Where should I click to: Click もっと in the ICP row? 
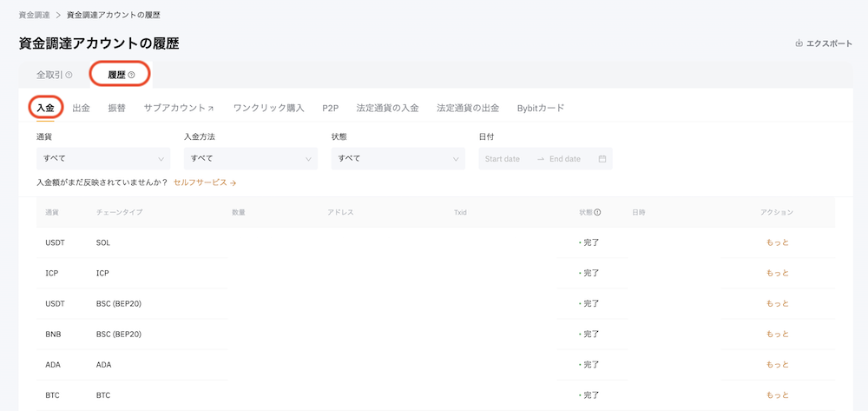point(777,273)
